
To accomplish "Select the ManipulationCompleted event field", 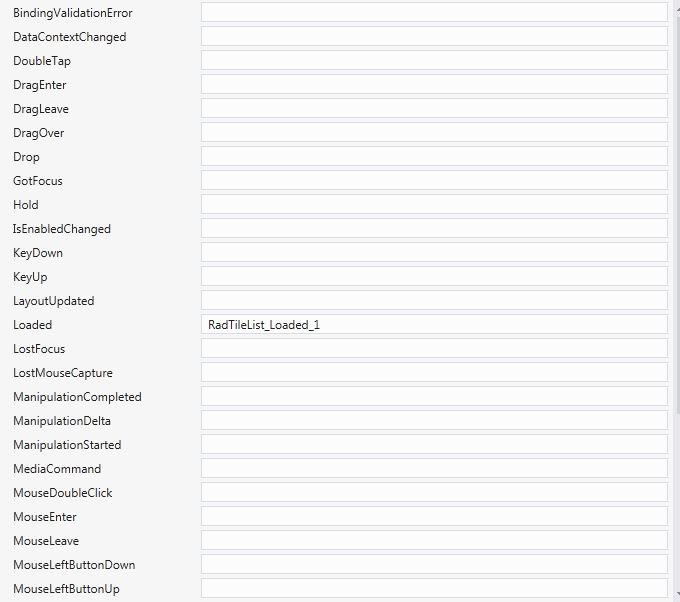I will click(x=434, y=396).
